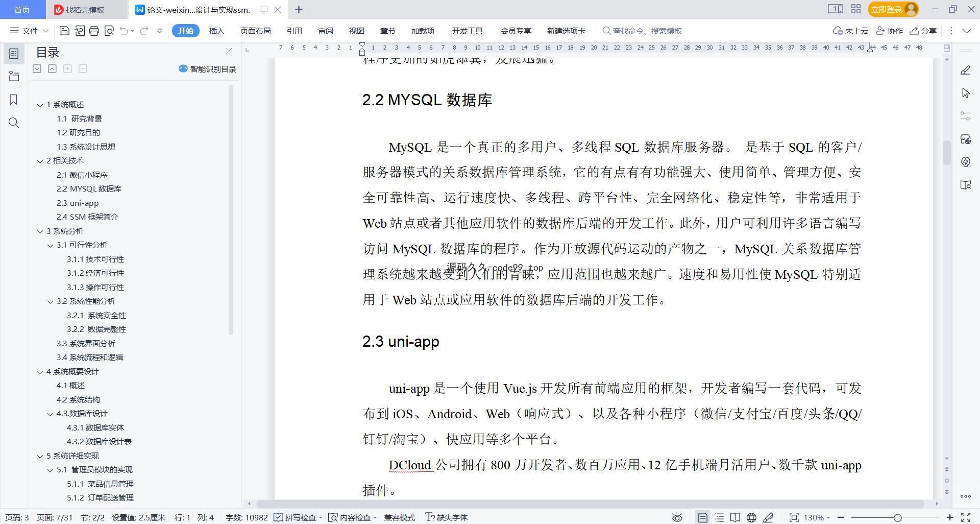Switch to outline view icon
The width and height of the screenshot is (980, 524).
coord(719,517)
